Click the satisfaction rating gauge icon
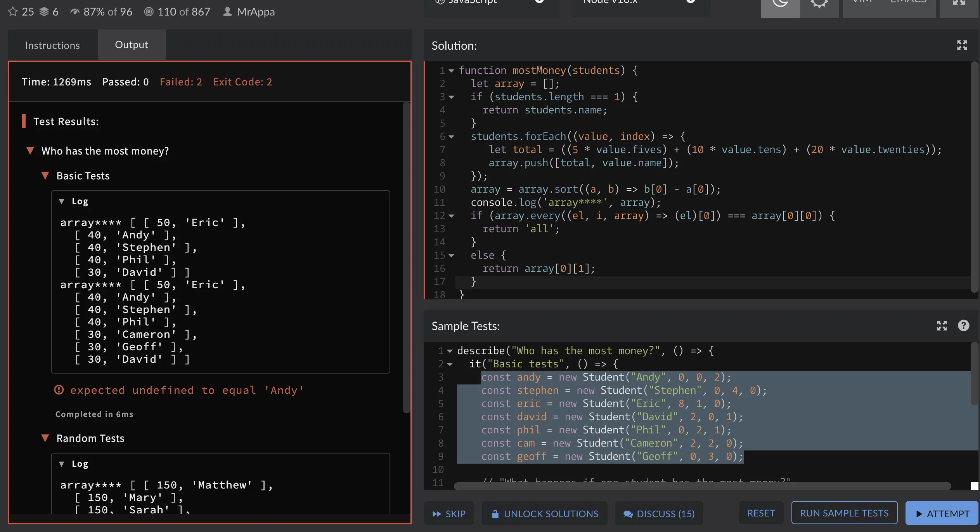 point(75,12)
